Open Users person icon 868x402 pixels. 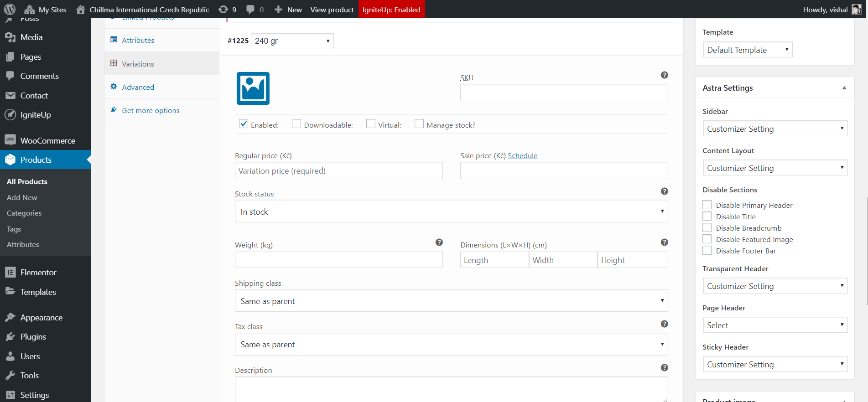tap(10, 356)
